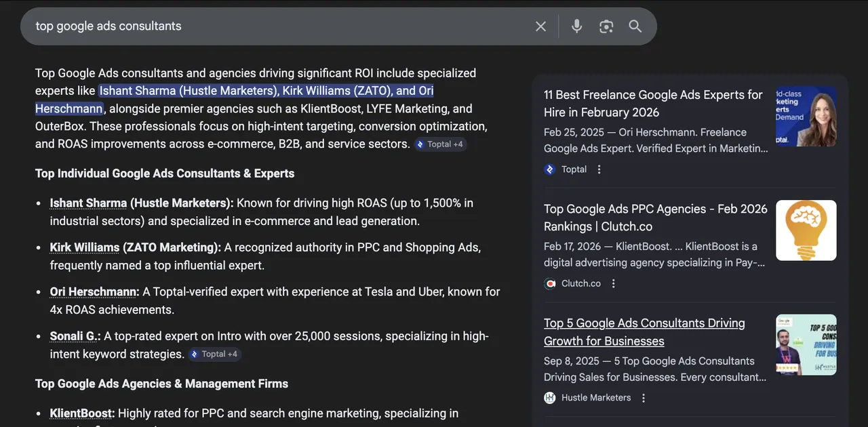This screenshot has width=868, height=427.
Task: Click 'Top Individual Google Ads Consultants & Experts' heading
Action: click(165, 174)
